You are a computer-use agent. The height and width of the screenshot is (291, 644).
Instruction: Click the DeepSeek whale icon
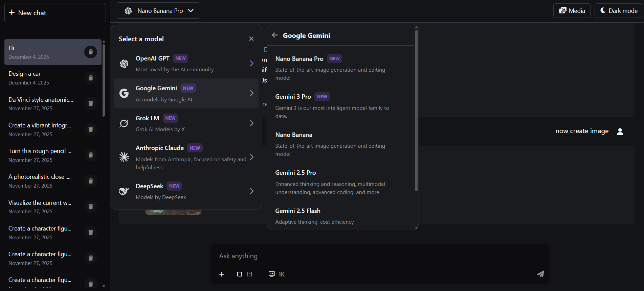click(x=124, y=191)
